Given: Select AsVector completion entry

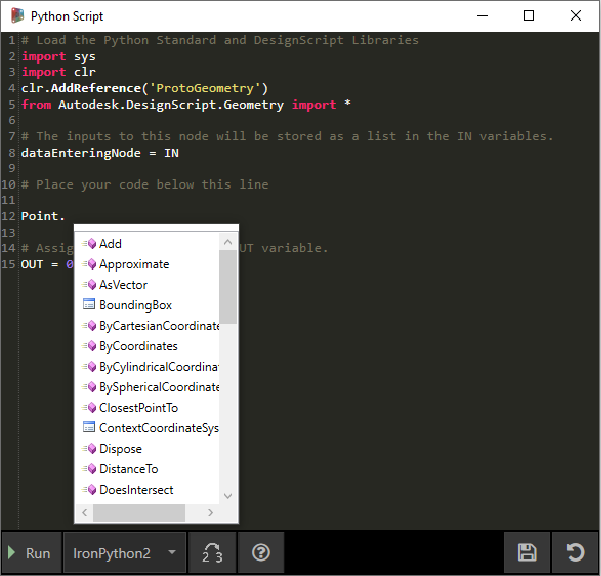Looking at the screenshot, I should (x=123, y=285).
